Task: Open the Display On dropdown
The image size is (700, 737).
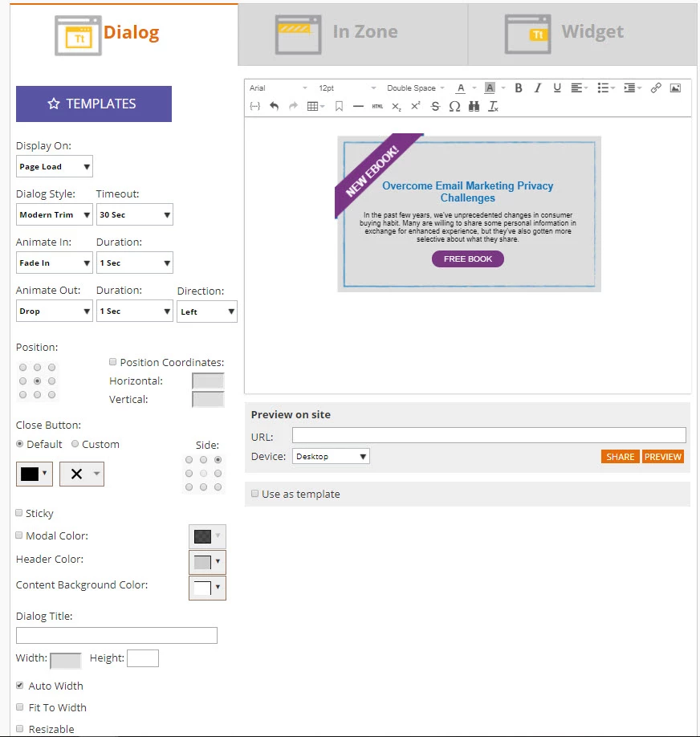Action: click(x=55, y=166)
